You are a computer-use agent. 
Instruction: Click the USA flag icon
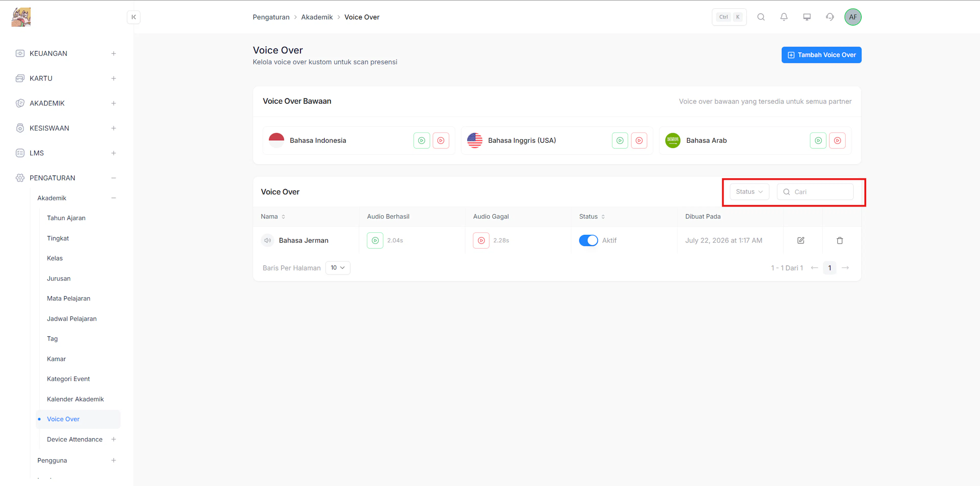[474, 140]
